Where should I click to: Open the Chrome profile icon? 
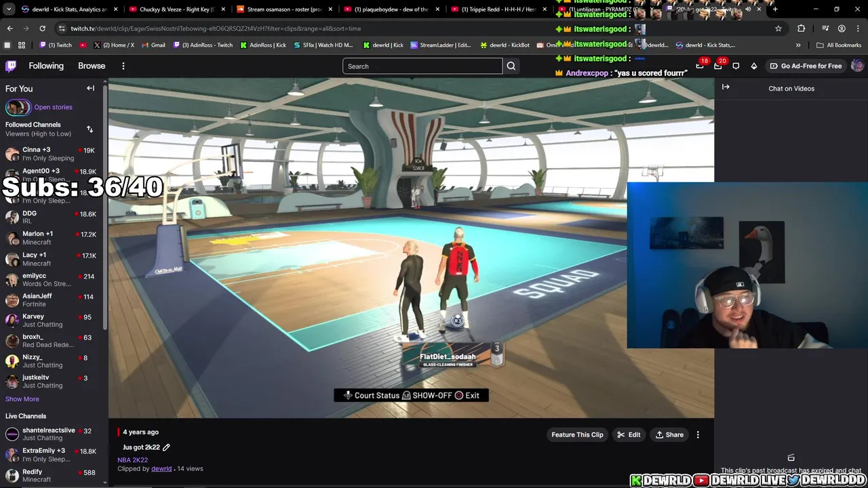[x=842, y=28]
